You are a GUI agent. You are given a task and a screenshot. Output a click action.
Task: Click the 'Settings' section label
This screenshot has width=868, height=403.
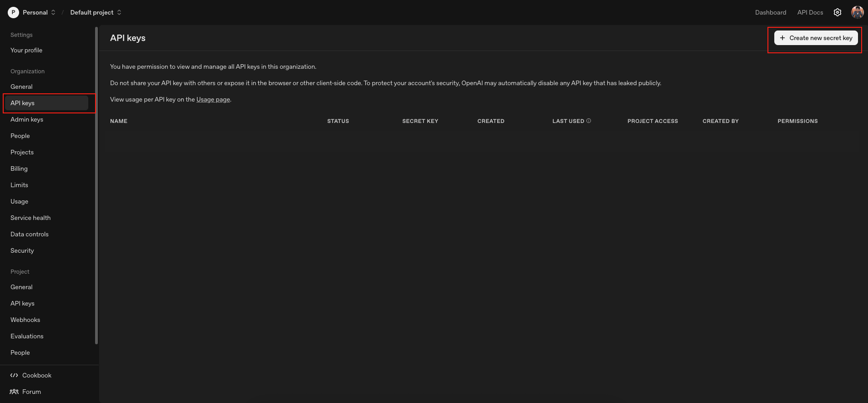tap(21, 35)
